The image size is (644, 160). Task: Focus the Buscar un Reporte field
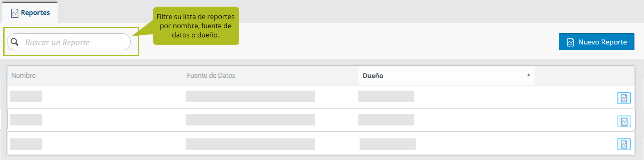click(69, 42)
